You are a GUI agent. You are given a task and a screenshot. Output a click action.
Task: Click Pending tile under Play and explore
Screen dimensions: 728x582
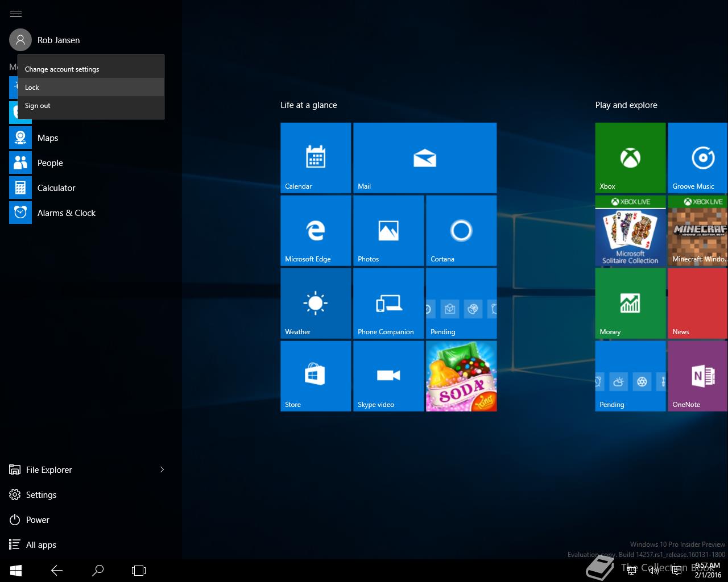630,376
